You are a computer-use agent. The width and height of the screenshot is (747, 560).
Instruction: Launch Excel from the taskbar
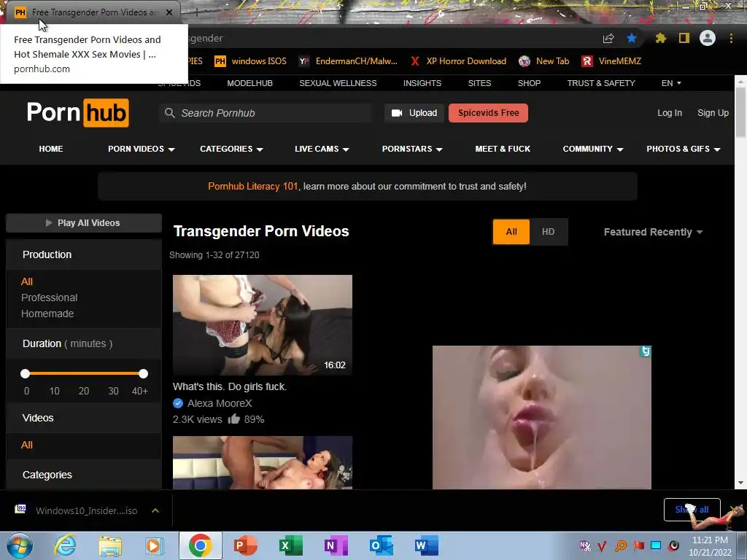(x=290, y=545)
